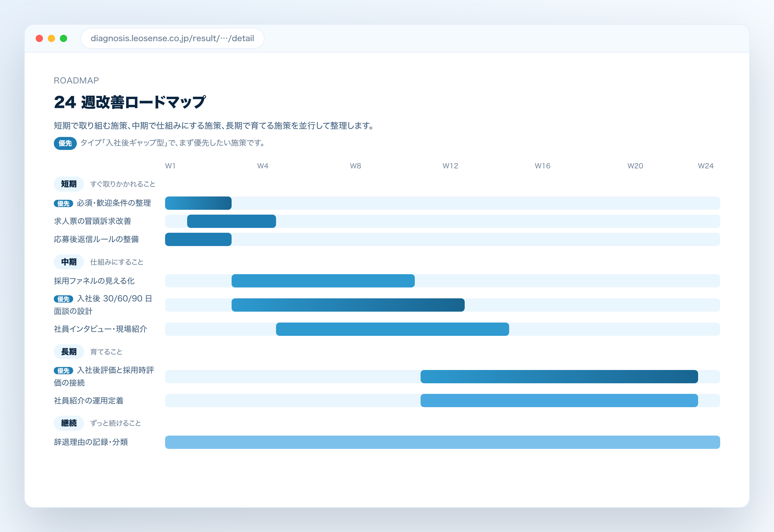Click the green maximize window button
Screen dimensions: 774x532
(x=63, y=38)
